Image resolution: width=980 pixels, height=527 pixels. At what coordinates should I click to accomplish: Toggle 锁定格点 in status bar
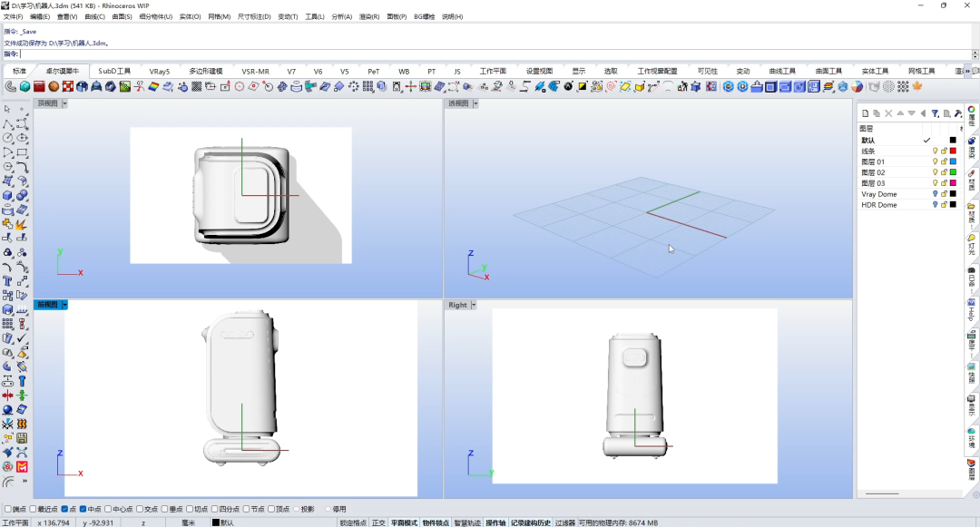point(353,522)
